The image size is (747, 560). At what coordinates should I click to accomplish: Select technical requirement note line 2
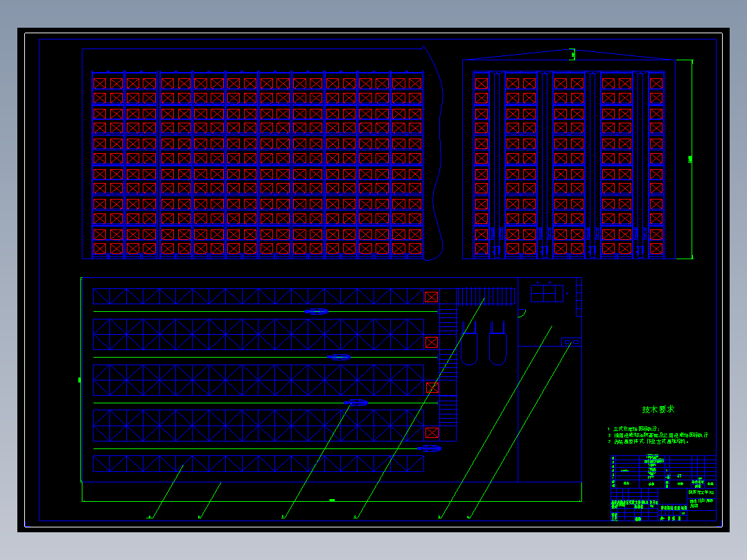tap(658, 435)
